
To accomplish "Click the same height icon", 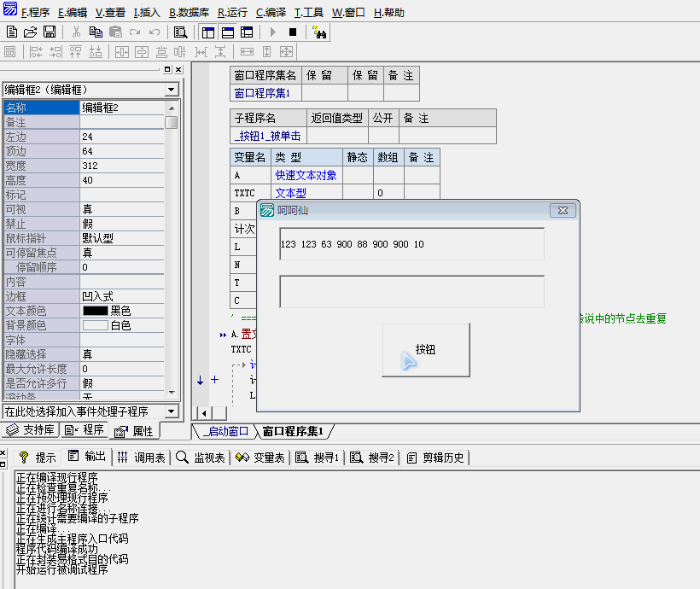I will pos(266,52).
